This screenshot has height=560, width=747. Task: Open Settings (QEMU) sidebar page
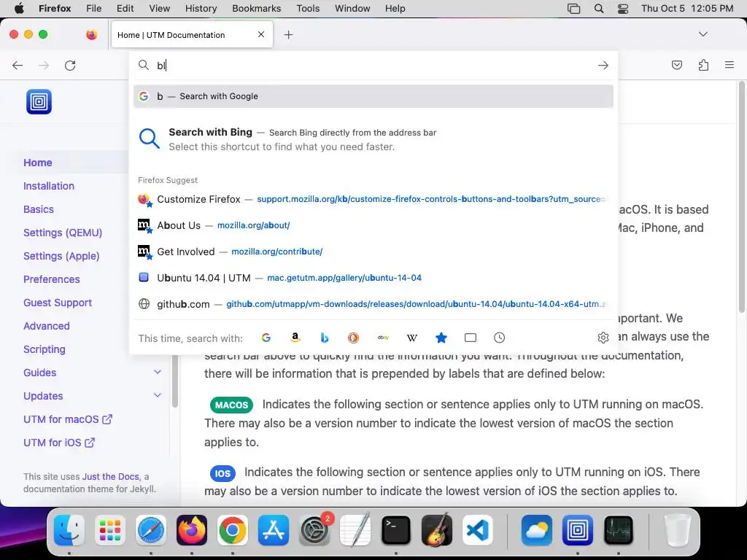pos(63,233)
